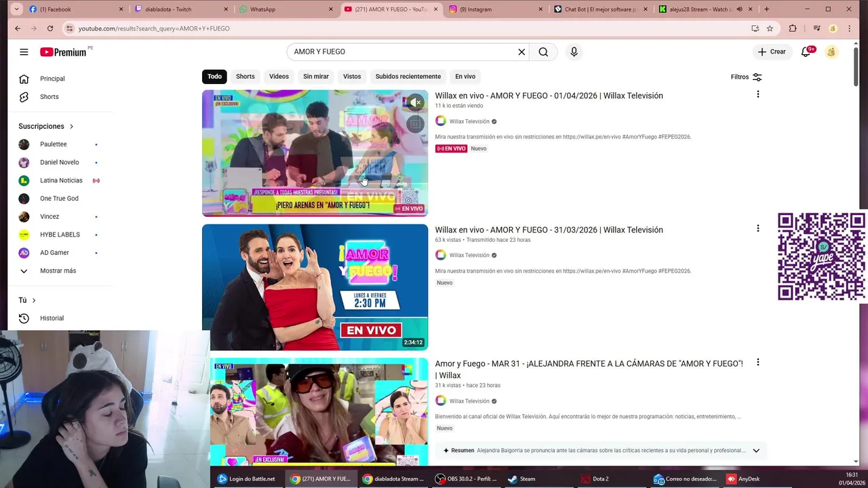Open the HYBE LABELS channel subscription
This screenshot has width=868, height=488.
pos(60,235)
